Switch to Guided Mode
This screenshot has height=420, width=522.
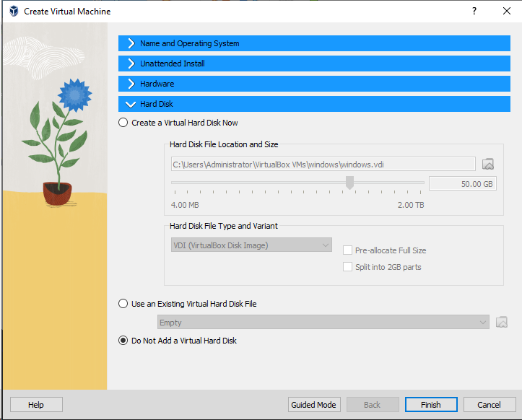click(313, 405)
